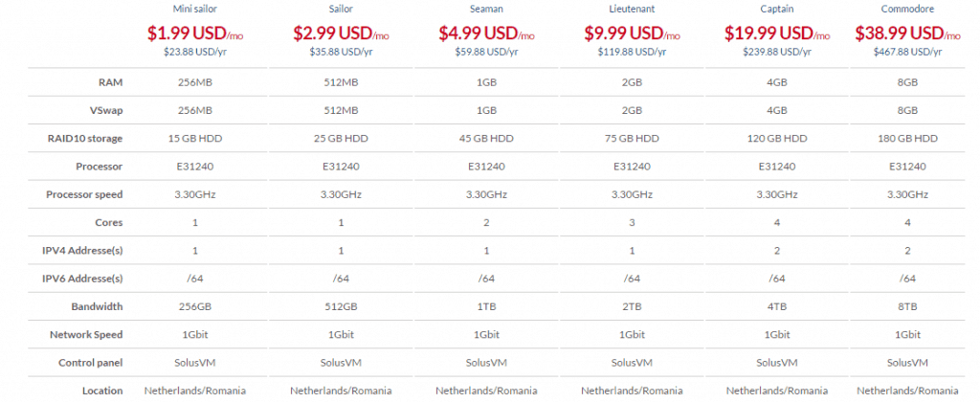Viewport: 980px width, 403px height.
Task: Select the Captain plan heading
Action: pos(777,10)
